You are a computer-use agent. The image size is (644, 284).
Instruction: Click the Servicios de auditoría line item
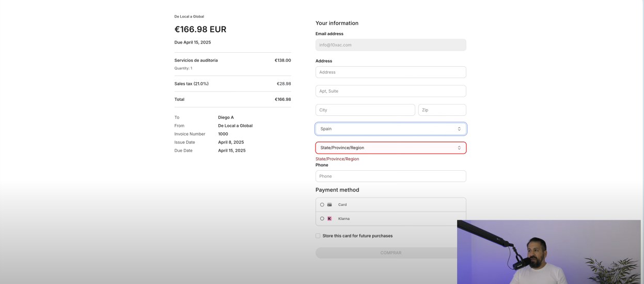(x=196, y=61)
